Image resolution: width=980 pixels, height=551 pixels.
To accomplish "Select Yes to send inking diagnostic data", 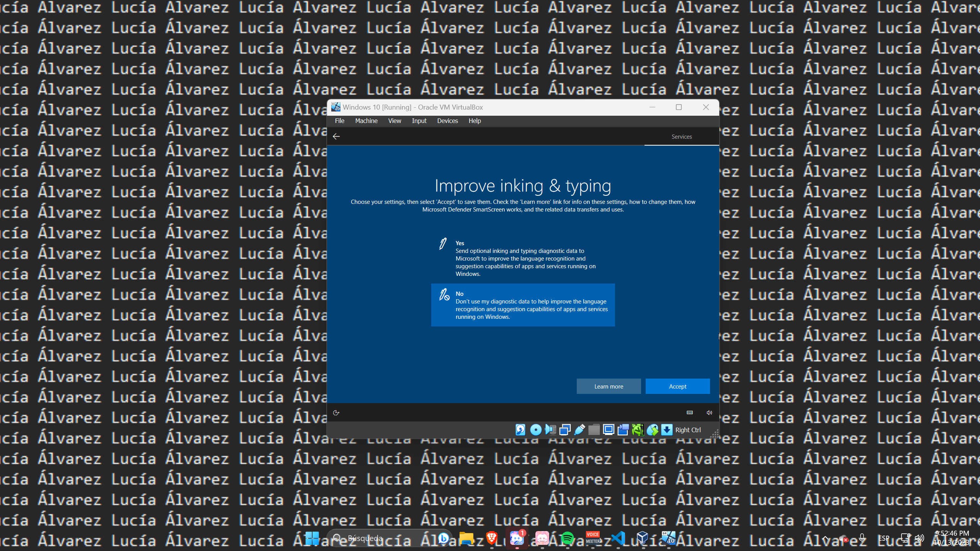I will [x=523, y=258].
